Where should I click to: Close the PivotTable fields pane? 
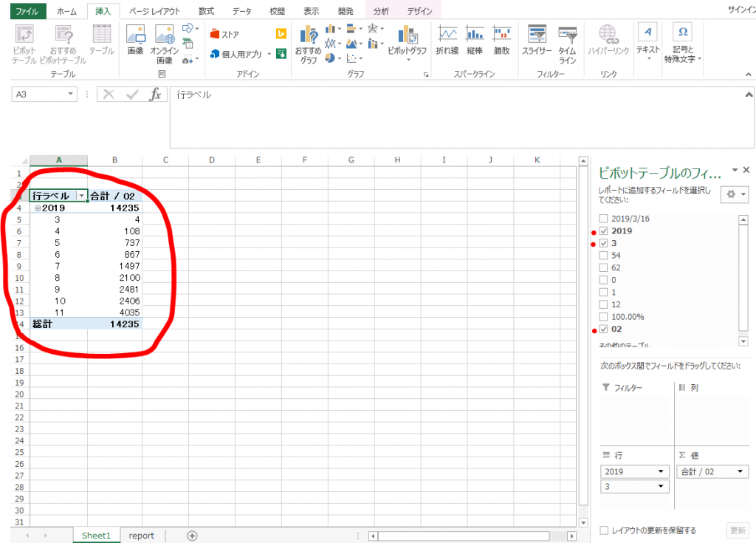tap(746, 170)
